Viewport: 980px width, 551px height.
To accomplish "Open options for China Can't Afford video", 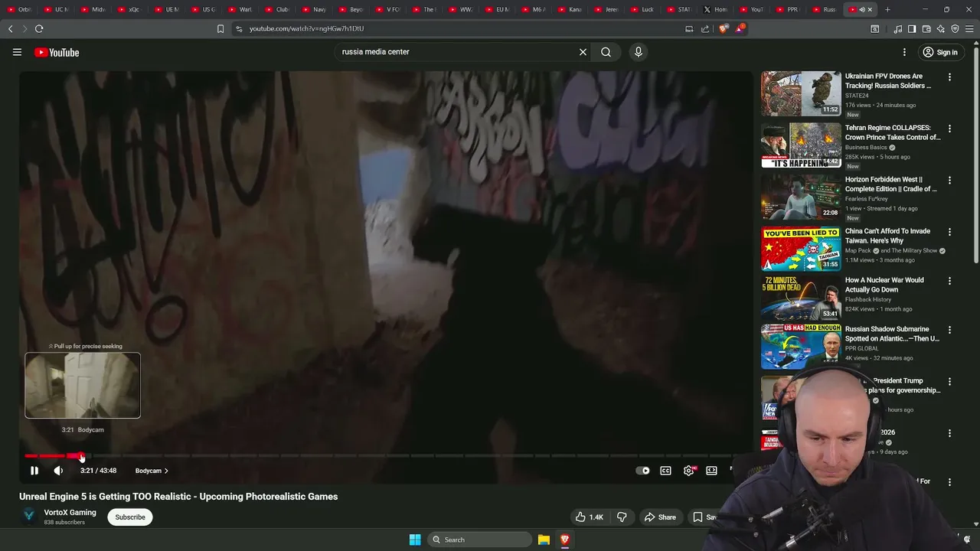I will (x=949, y=232).
